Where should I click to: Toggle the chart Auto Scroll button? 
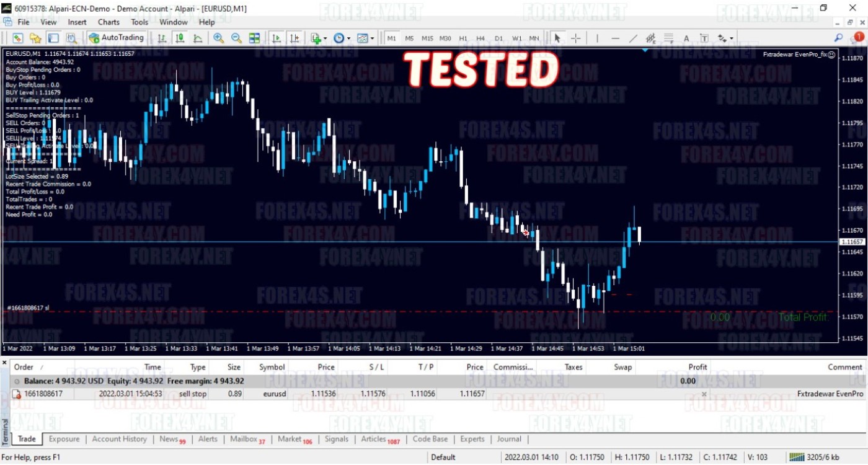[x=277, y=38]
